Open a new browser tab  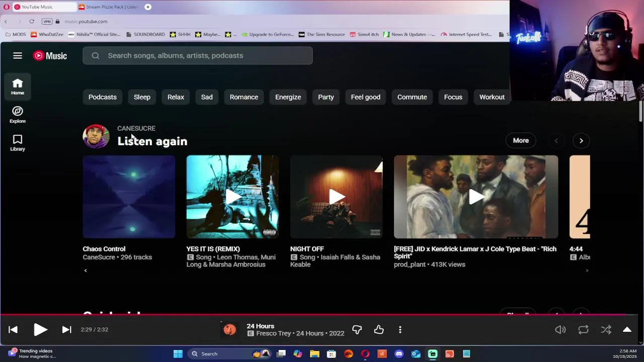[x=148, y=7]
